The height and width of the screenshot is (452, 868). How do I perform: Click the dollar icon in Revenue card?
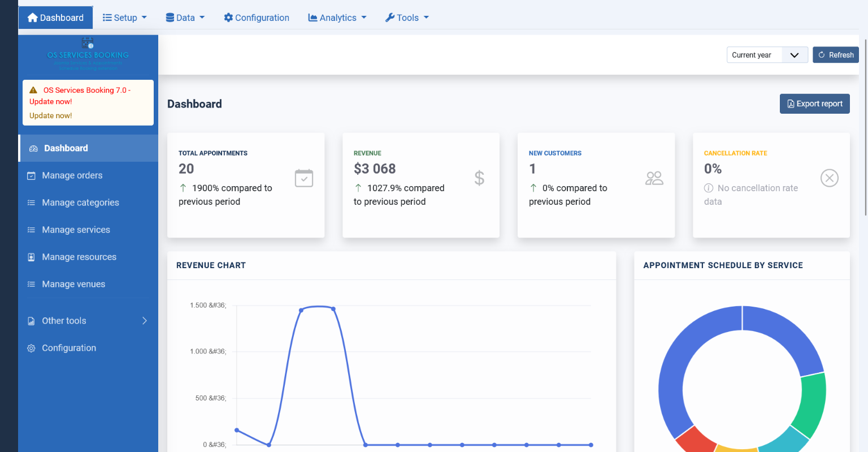coord(479,178)
